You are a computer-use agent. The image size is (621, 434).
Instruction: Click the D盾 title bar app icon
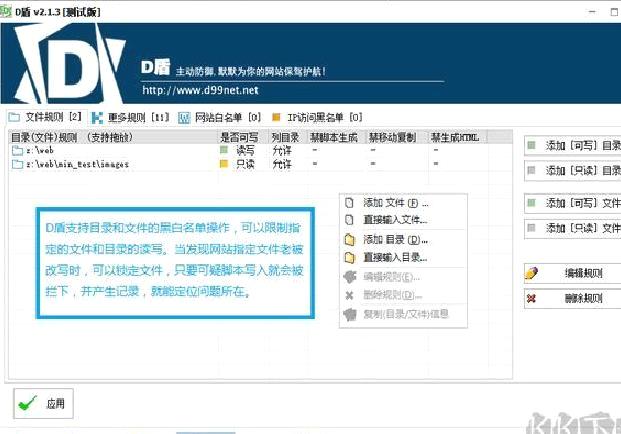(5, 11)
